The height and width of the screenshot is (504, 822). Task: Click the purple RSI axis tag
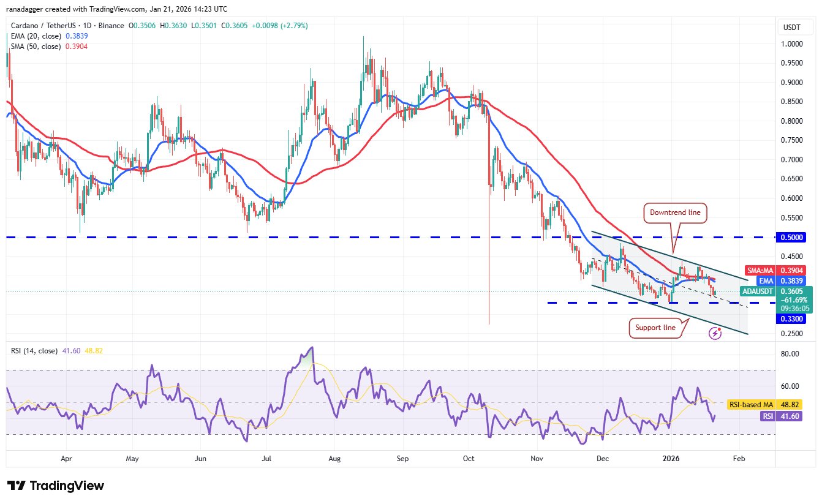tap(768, 416)
